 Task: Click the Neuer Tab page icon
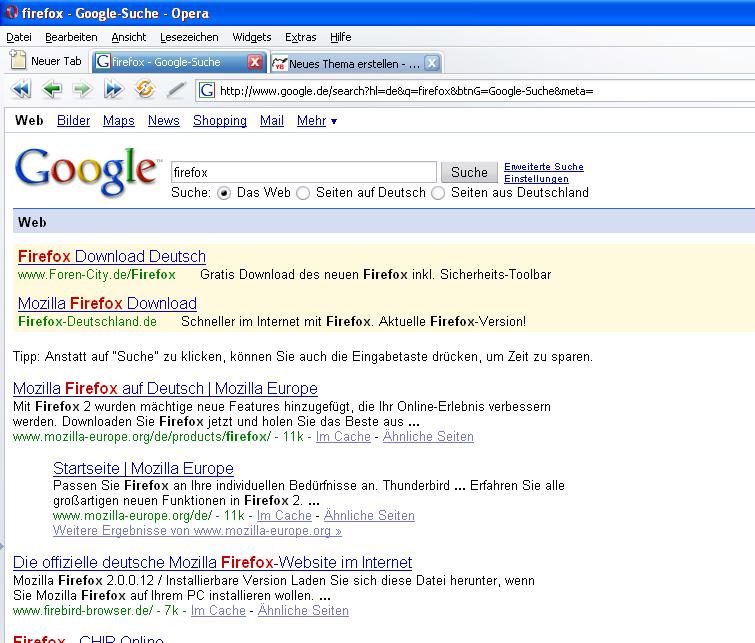pos(18,61)
